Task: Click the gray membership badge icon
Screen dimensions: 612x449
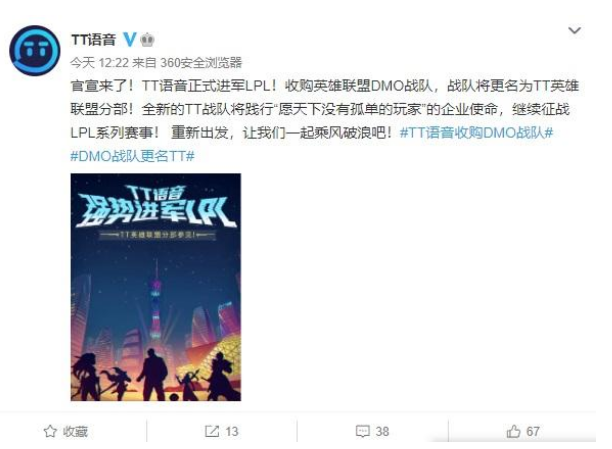Action: coord(147,39)
